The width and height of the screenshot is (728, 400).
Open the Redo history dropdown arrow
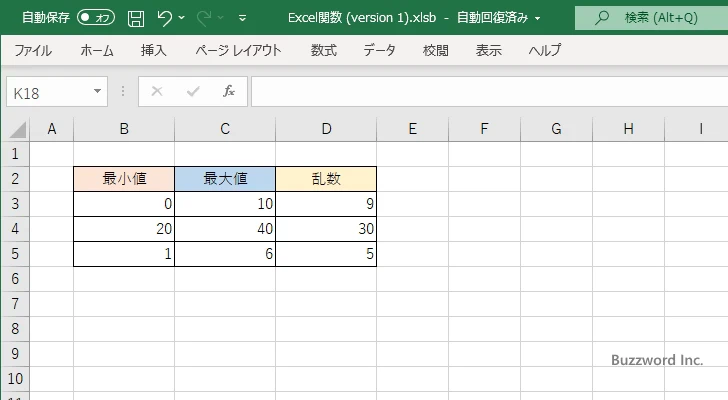(x=221, y=18)
